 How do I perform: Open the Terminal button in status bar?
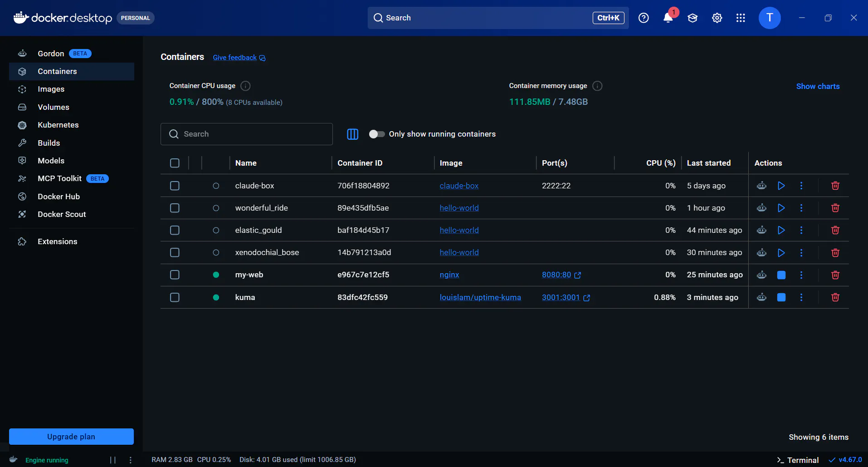[x=798, y=460]
